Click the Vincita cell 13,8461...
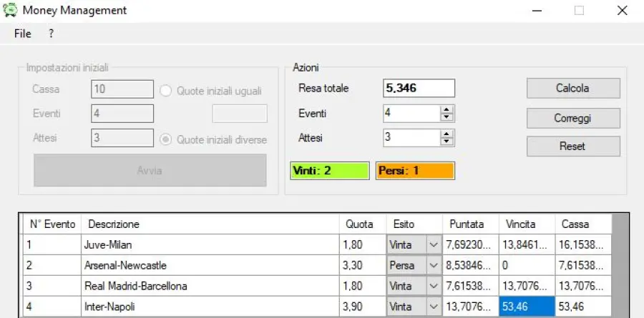This screenshot has width=644, height=318. 527,245
